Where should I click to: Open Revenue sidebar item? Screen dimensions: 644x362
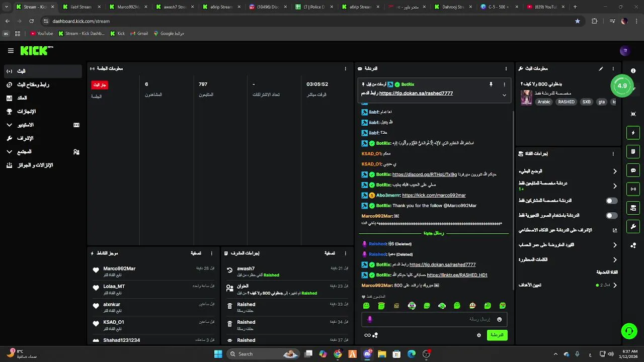(x=43, y=98)
